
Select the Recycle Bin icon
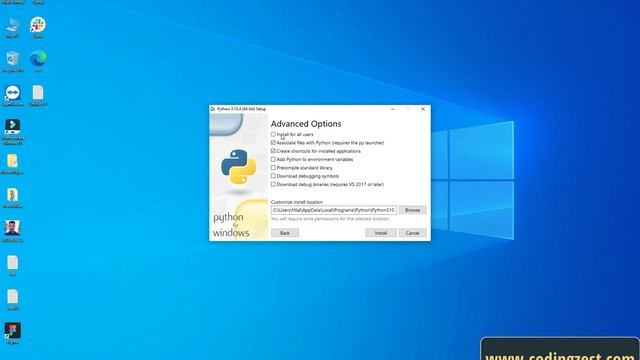[x=13, y=62]
